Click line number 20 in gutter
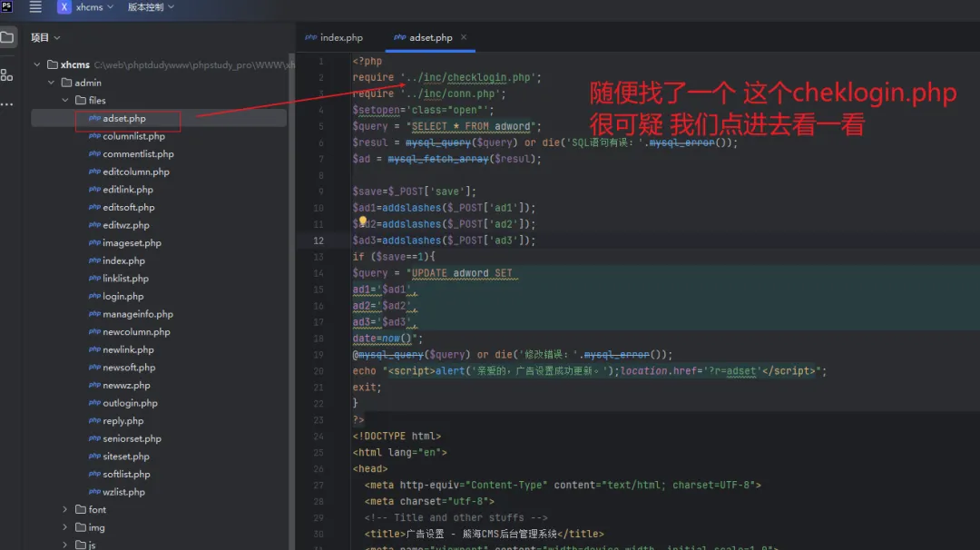The image size is (980, 550). (x=318, y=371)
